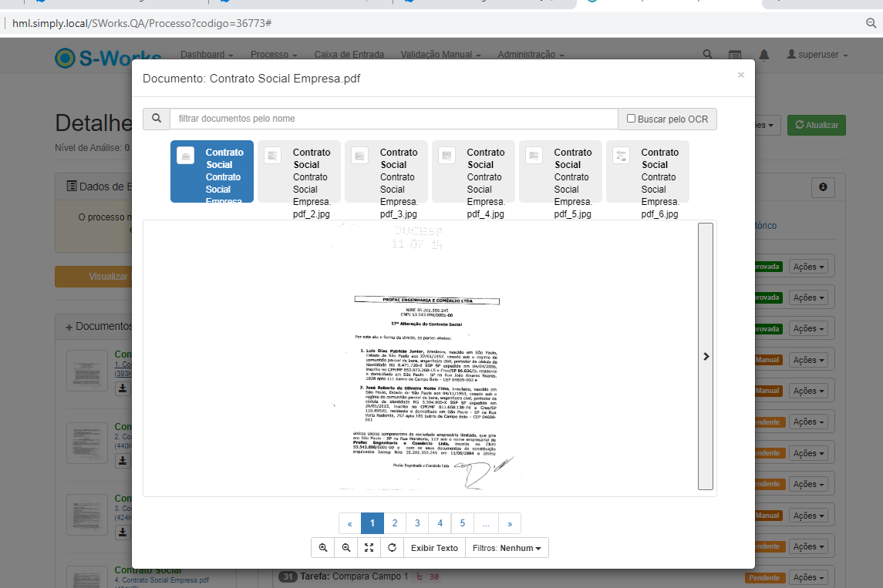Viewport: 883px width, 588px height.
Task: Click the previous pages « button
Action: point(349,523)
